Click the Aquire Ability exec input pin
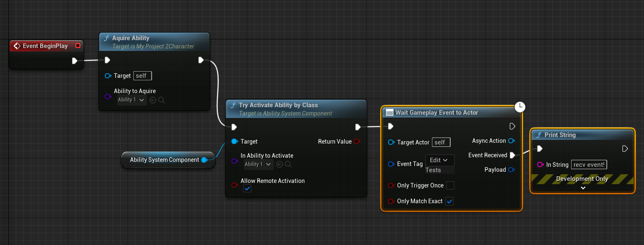Viewport: 644px width, 245px height. [x=107, y=60]
